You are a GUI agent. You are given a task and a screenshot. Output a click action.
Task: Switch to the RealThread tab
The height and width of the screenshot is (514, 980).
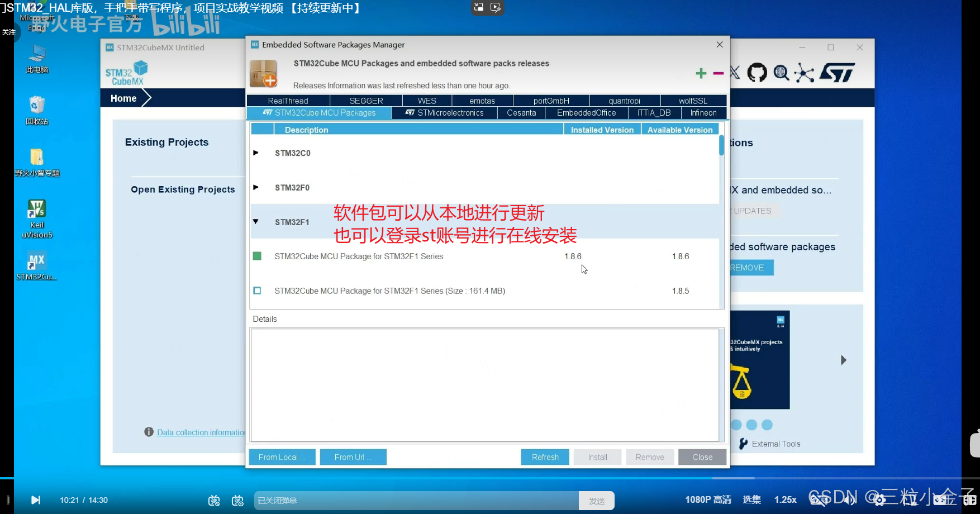288,101
